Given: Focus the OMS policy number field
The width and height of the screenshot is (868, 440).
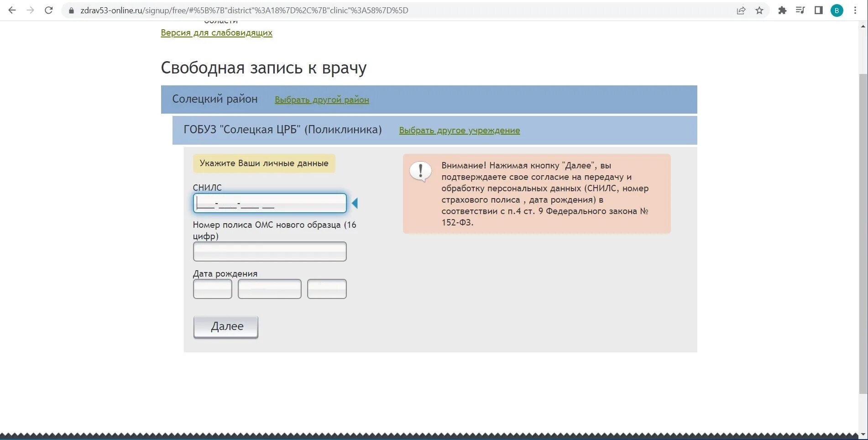Looking at the screenshot, I should pyautogui.click(x=270, y=251).
